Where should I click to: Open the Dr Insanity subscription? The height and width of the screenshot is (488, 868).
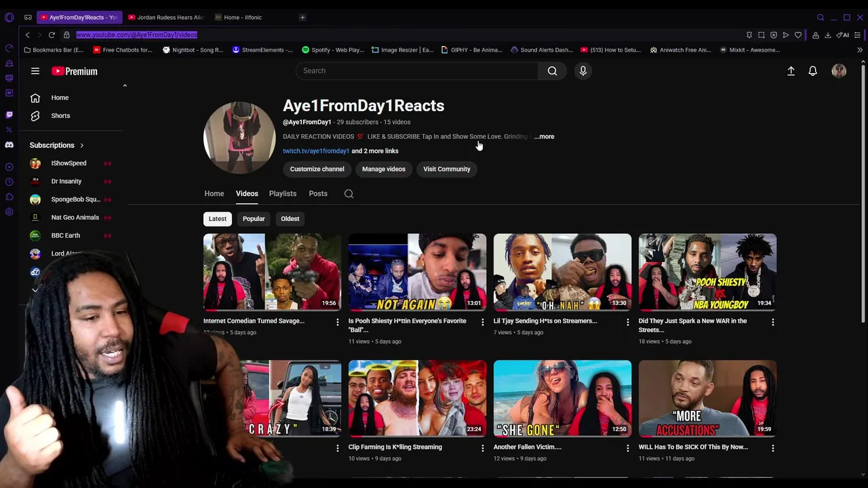pyautogui.click(x=70, y=182)
